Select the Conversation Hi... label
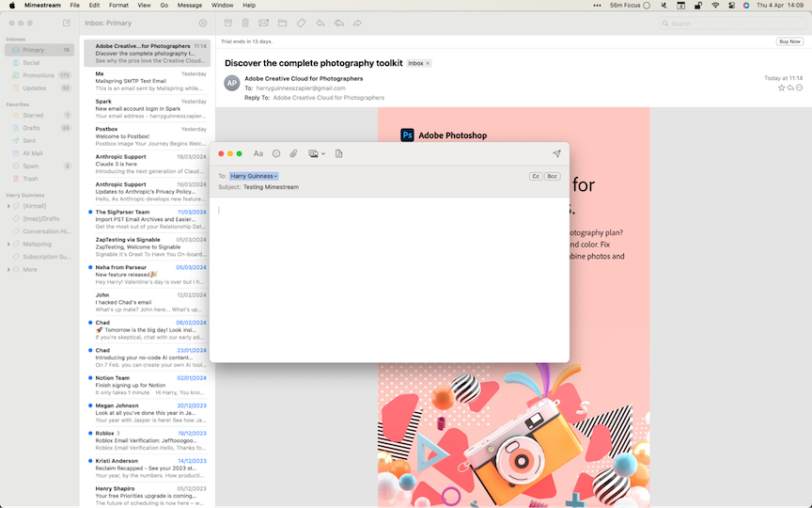The width and height of the screenshot is (812, 508). tap(47, 231)
